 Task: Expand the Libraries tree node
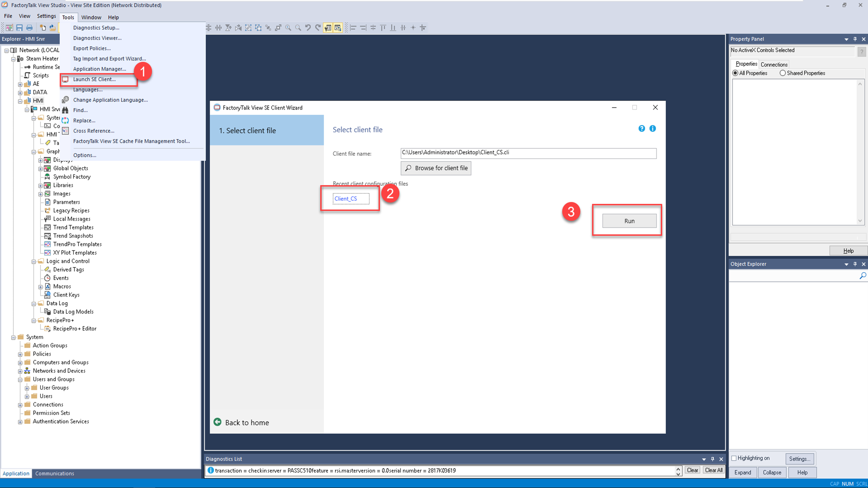coord(41,185)
